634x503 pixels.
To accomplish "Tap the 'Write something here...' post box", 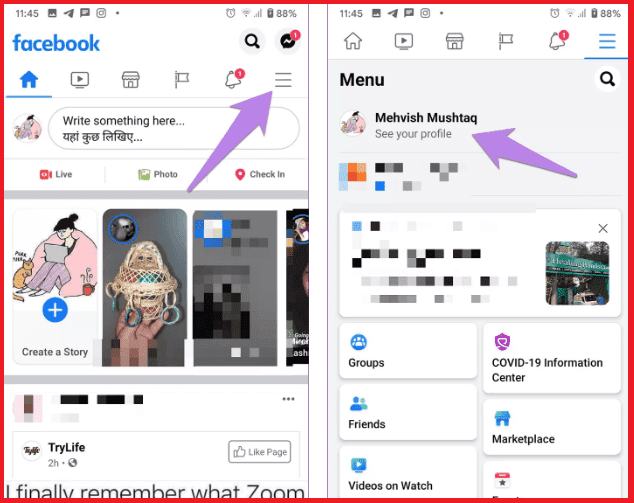I will click(174, 129).
